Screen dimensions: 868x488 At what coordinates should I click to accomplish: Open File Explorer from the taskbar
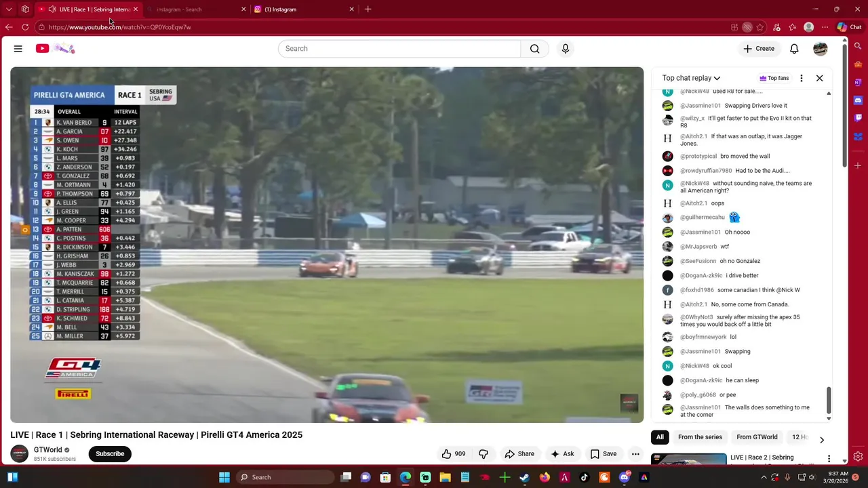click(445, 477)
